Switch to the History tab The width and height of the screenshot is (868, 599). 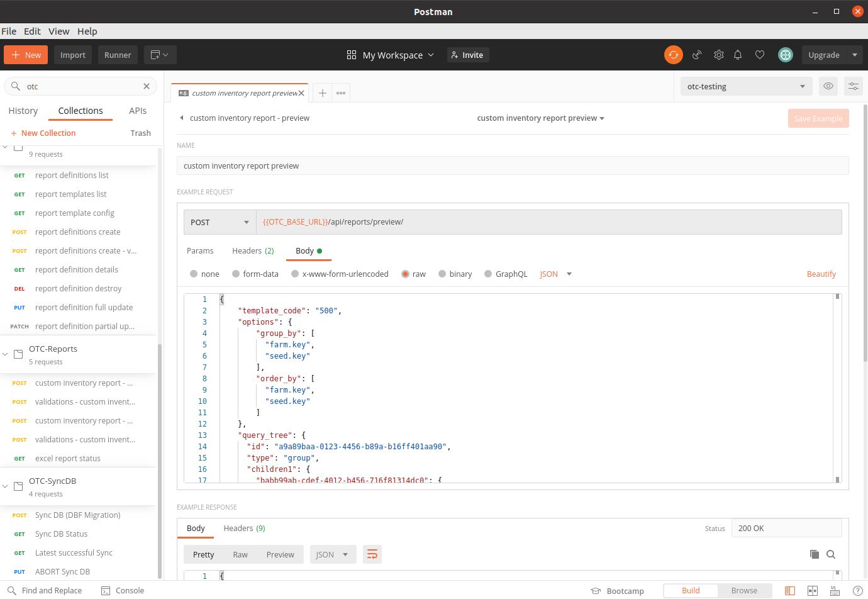click(x=23, y=111)
